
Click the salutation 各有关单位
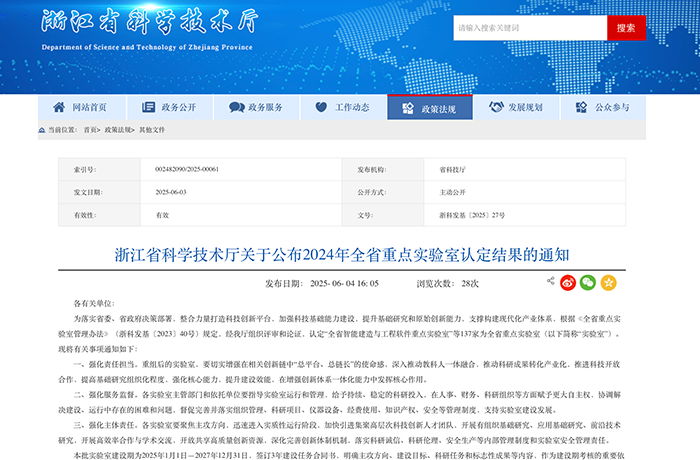[94, 303]
